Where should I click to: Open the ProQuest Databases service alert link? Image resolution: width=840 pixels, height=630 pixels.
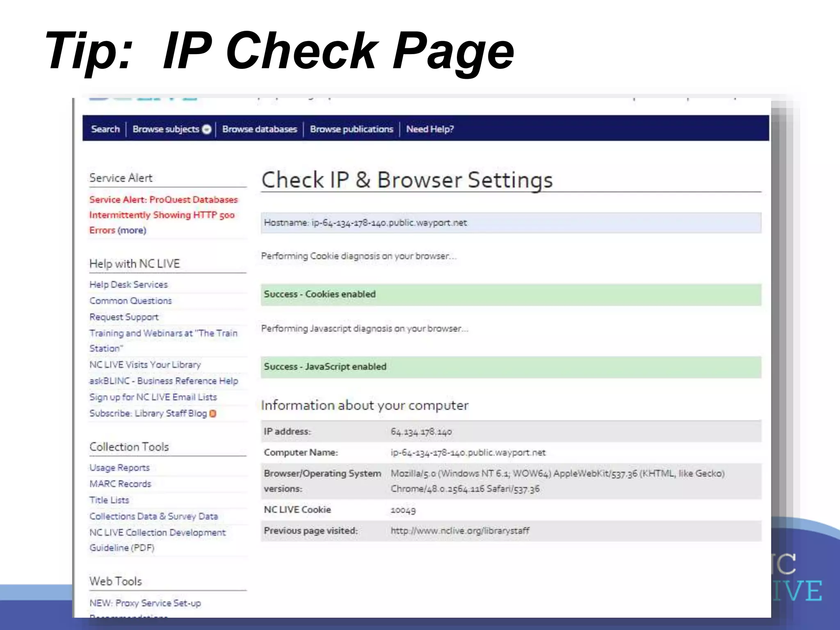tap(163, 215)
